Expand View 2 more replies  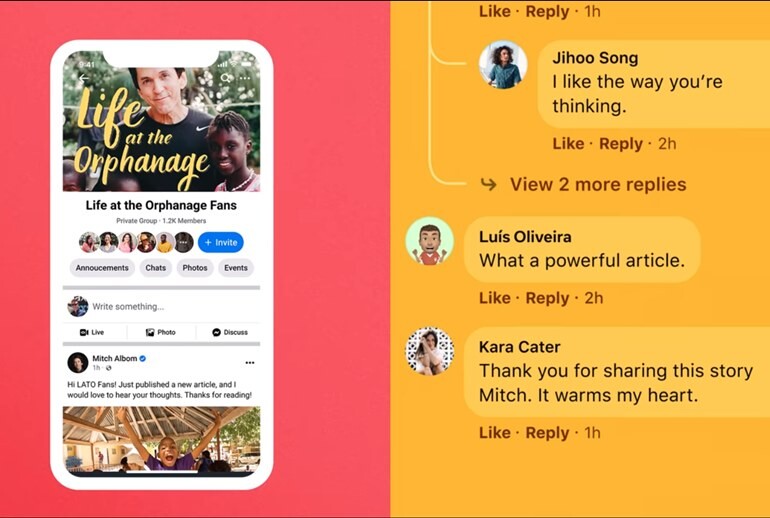point(598,185)
